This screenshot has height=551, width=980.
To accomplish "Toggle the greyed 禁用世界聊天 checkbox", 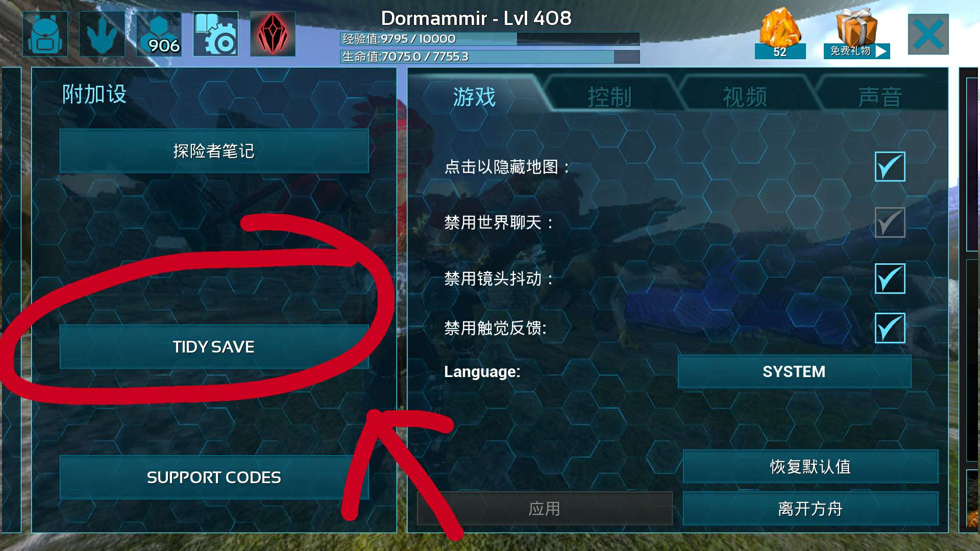I will click(x=890, y=222).
